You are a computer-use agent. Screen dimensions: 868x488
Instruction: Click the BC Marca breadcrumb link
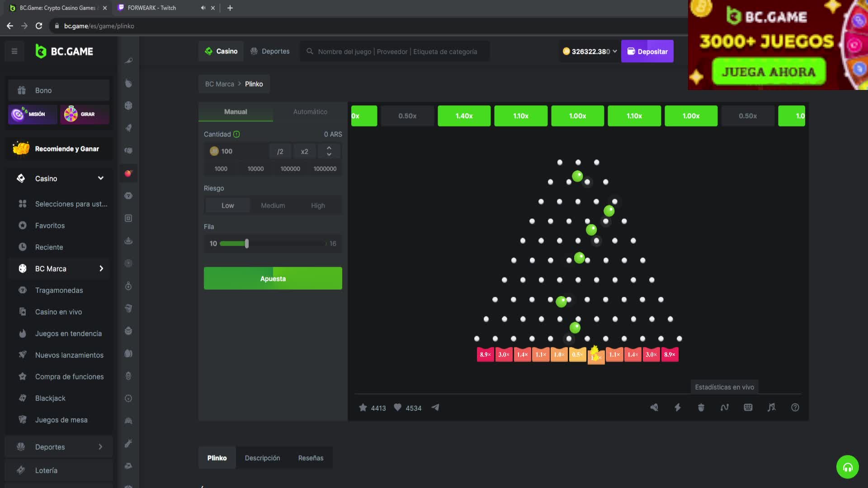coord(220,84)
